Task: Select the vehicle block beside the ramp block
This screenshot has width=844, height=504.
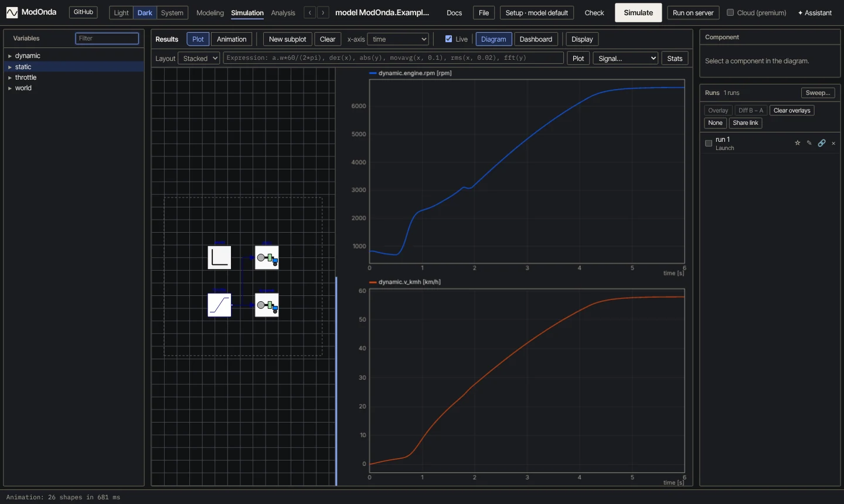Action: 267,305
